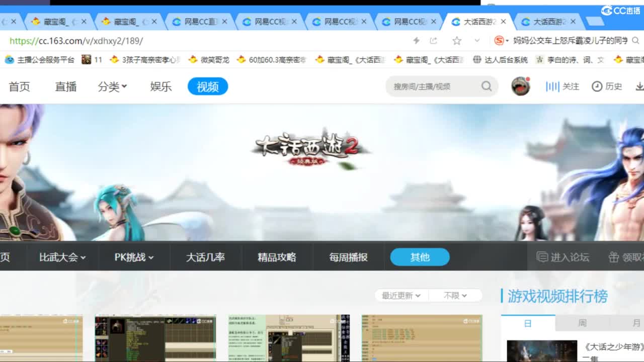Open the 精品攻略 section
This screenshot has height=362, width=644.
277,257
